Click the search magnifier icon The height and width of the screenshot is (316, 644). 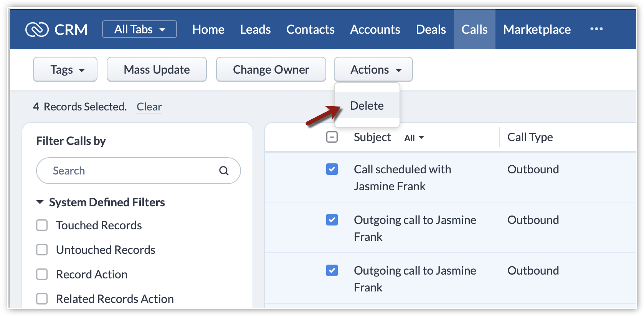224,171
